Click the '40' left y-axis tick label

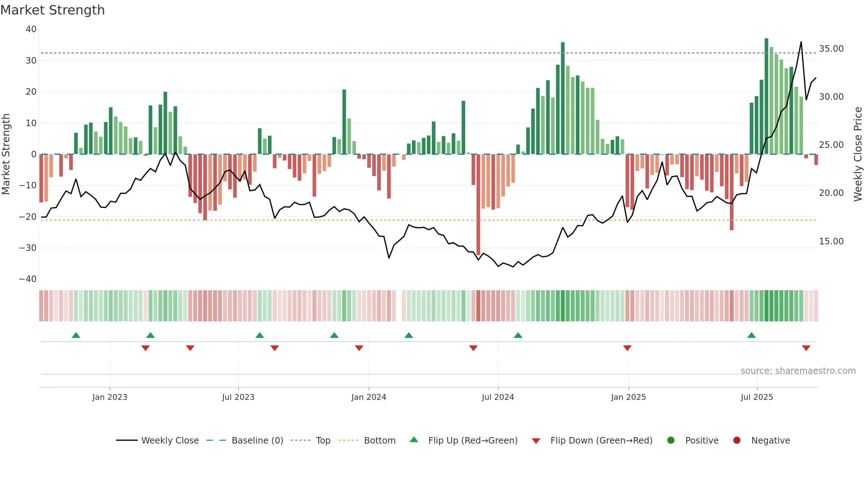(x=31, y=29)
